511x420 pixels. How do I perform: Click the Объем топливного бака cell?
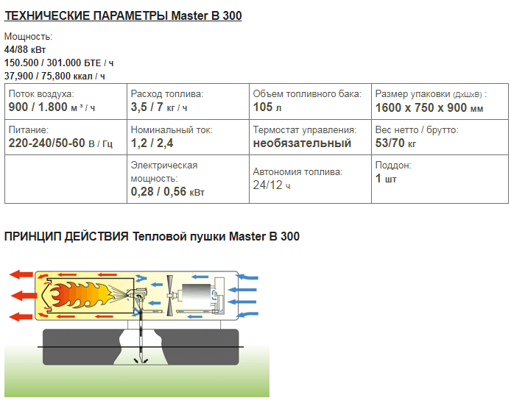309,102
